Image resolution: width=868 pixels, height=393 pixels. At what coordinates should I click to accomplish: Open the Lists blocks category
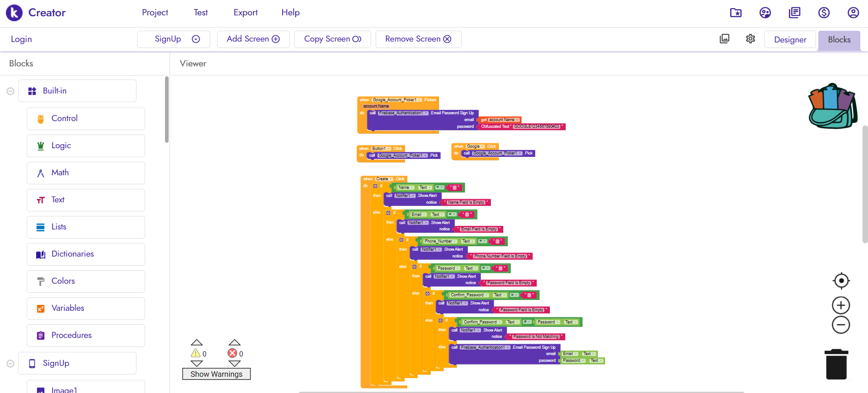tap(86, 227)
